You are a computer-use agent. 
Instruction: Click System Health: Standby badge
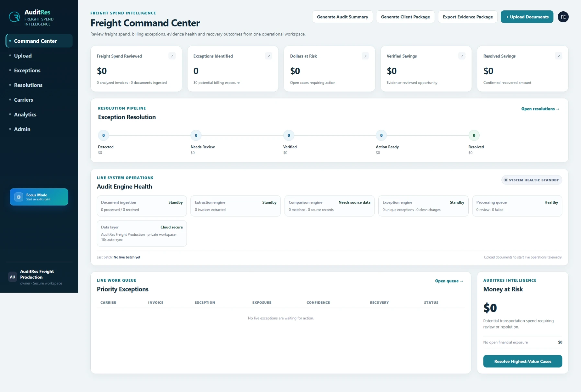point(531,180)
